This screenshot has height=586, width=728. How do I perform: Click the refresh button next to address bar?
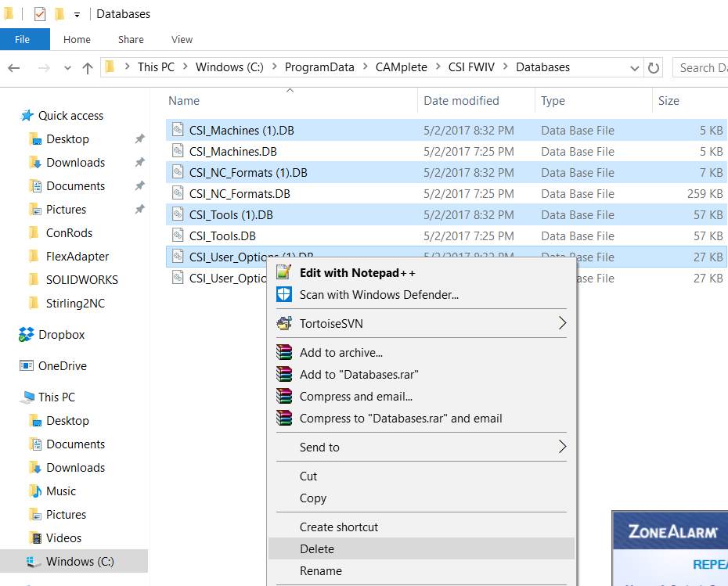654,67
